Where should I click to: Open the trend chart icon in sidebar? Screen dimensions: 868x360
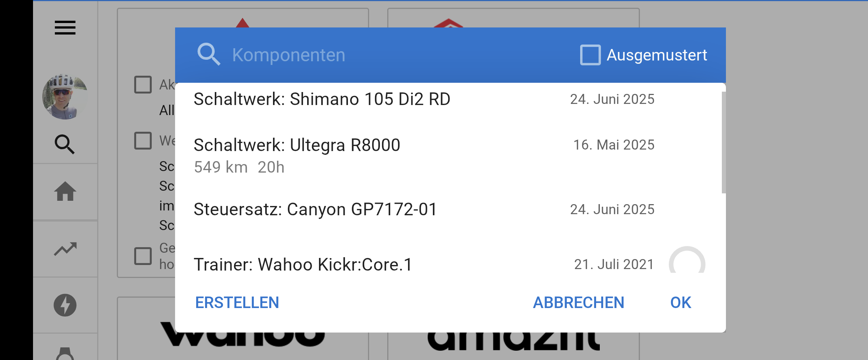point(65,249)
